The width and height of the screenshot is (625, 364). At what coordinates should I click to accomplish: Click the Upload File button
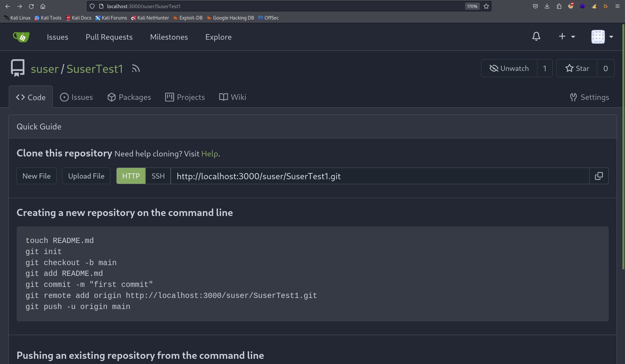(86, 176)
